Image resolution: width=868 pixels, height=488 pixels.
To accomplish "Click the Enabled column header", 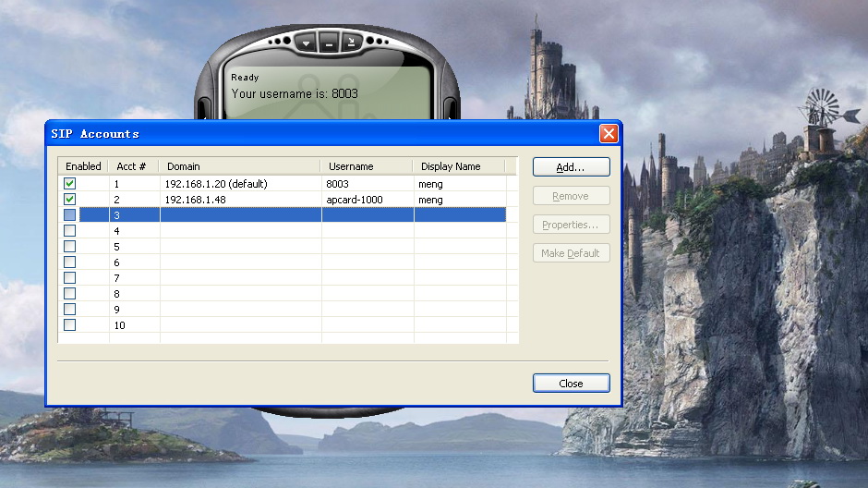I will tap(83, 166).
